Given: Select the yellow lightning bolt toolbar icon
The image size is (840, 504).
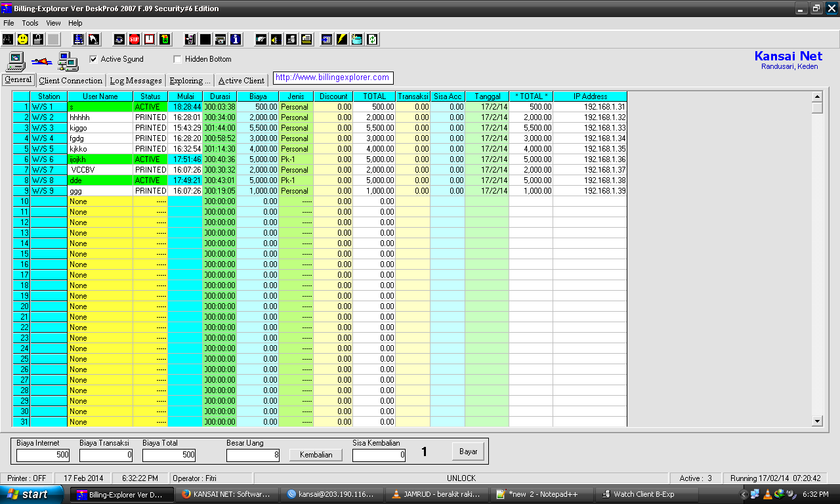Looking at the screenshot, I should coord(340,39).
